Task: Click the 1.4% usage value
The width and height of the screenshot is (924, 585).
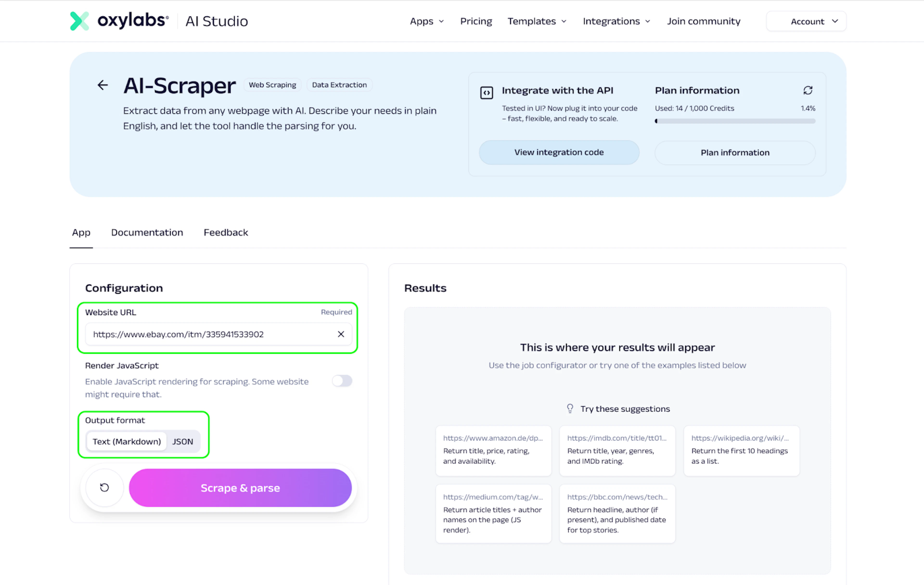Action: point(808,108)
